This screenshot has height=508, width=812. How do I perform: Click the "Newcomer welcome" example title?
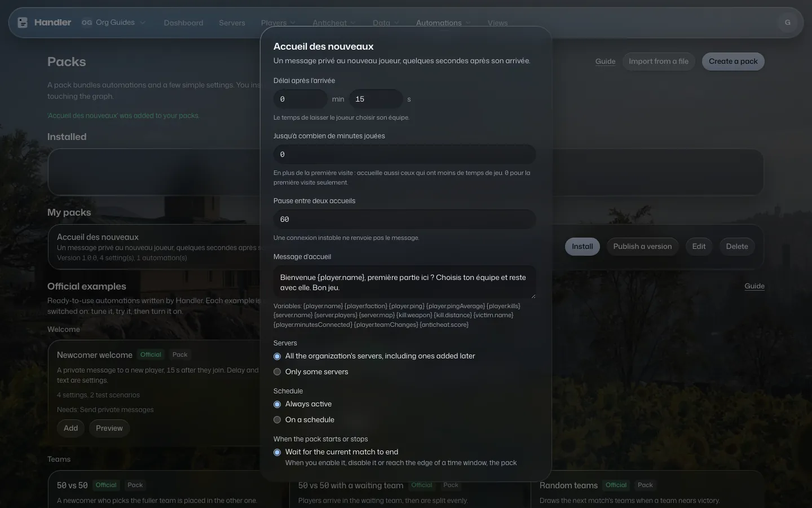coord(95,355)
